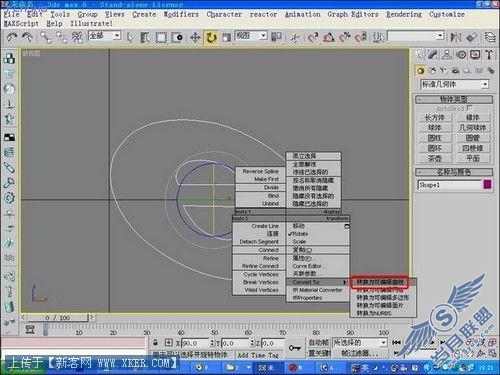
Task: Open the Select by Name list icon
Action: [145, 37]
